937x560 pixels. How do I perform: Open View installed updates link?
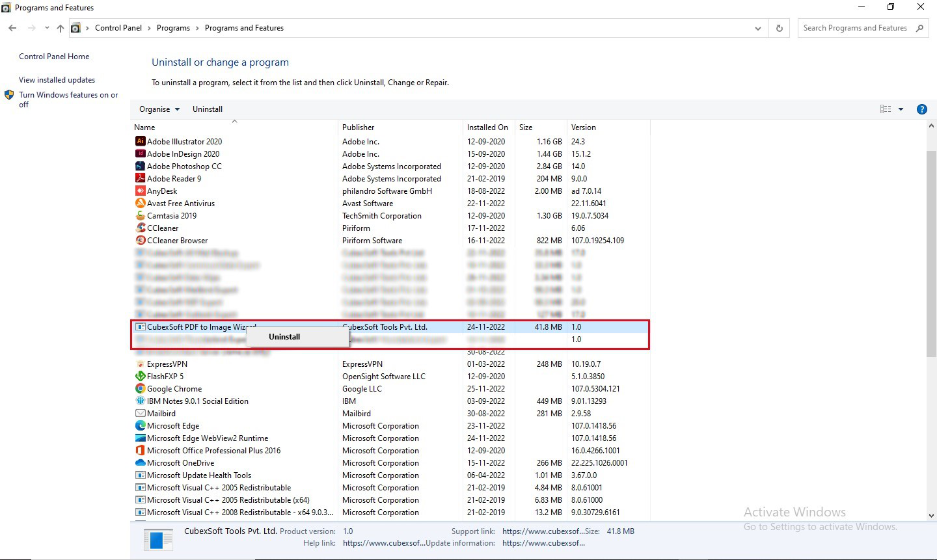57,80
